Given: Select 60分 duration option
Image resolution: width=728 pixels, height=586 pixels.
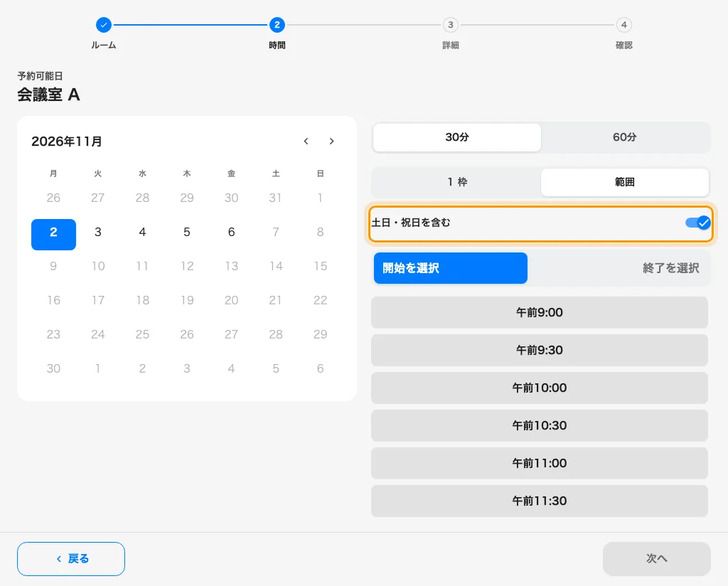Looking at the screenshot, I should coord(625,137).
